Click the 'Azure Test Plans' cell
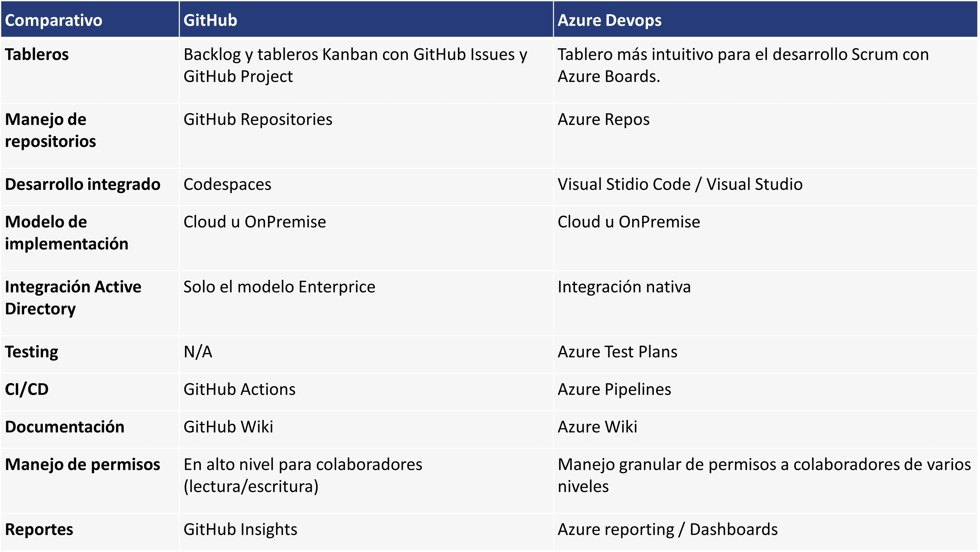The image size is (980, 552). (x=765, y=355)
